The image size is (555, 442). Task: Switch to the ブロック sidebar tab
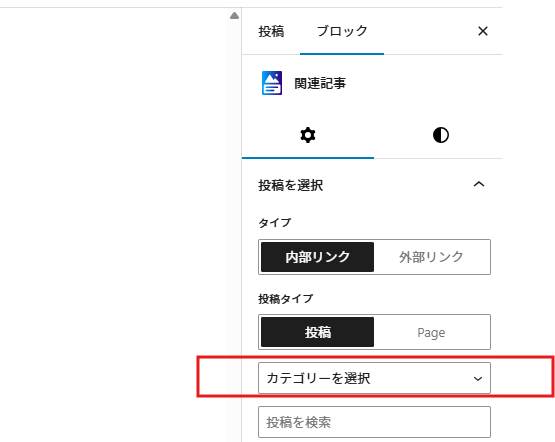[x=342, y=31]
